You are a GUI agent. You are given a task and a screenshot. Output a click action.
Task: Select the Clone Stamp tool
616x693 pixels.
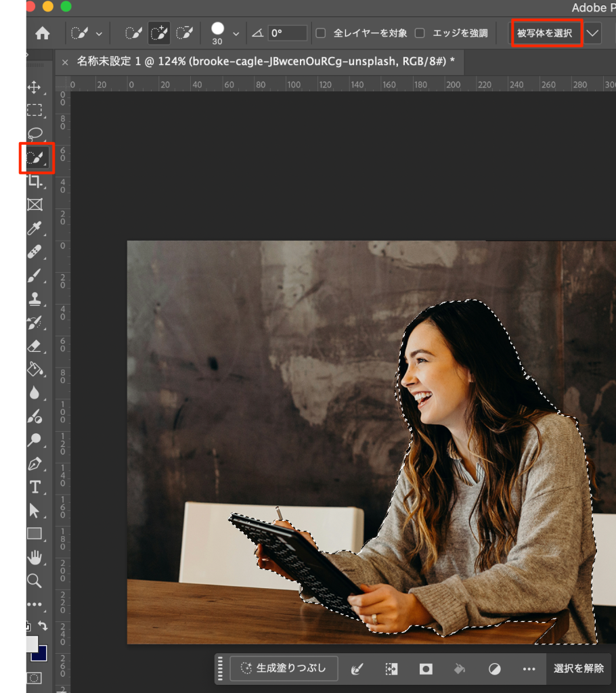coord(35,298)
